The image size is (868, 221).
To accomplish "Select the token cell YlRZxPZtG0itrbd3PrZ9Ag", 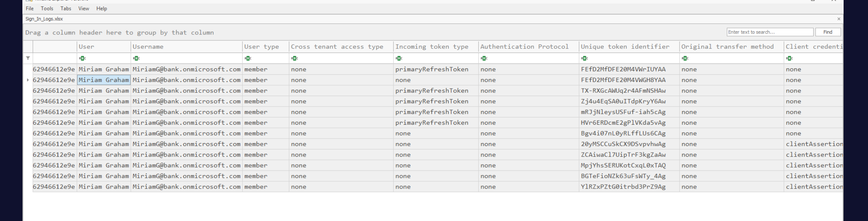I will [623, 187].
